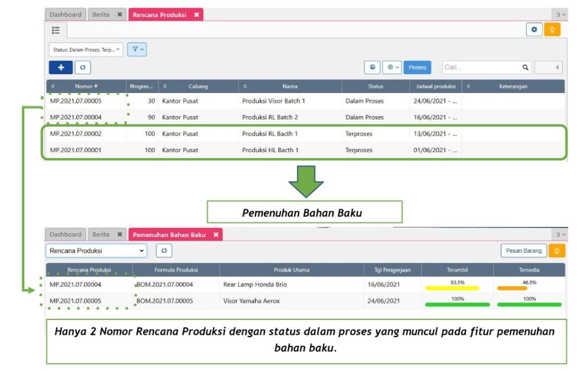Click the Pesan Barang button
Viewport: 588px width, 371px height.
tap(524, 250)
